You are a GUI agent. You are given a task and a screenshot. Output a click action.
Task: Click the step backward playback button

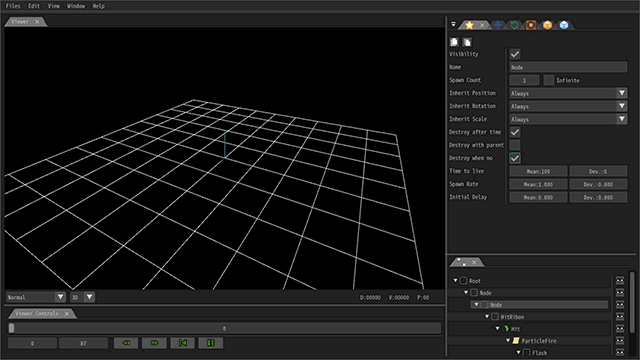[126, 343]
